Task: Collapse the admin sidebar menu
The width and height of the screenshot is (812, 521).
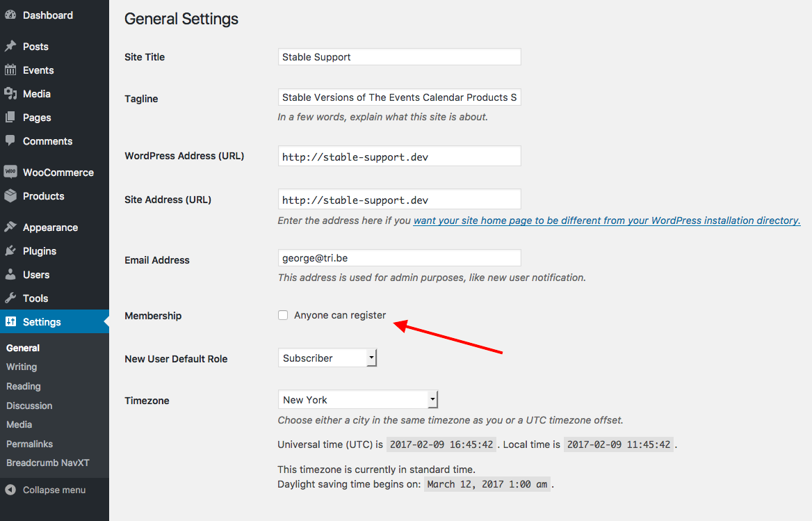Action: tap(46, 490)
